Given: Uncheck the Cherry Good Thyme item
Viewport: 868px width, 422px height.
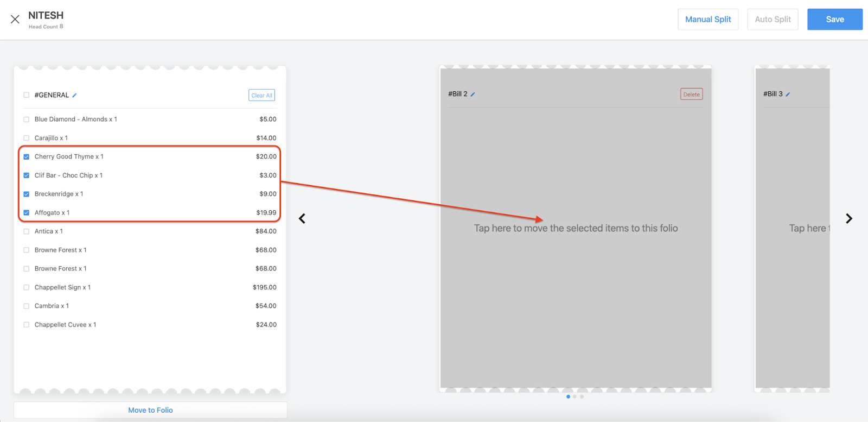Looking at the screenshot, I should pos(27,157).
